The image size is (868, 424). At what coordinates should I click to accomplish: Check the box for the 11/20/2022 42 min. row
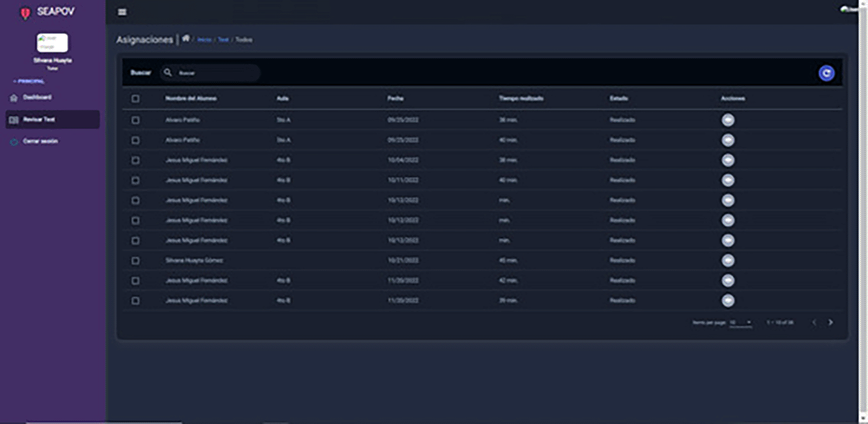(135, 280)
